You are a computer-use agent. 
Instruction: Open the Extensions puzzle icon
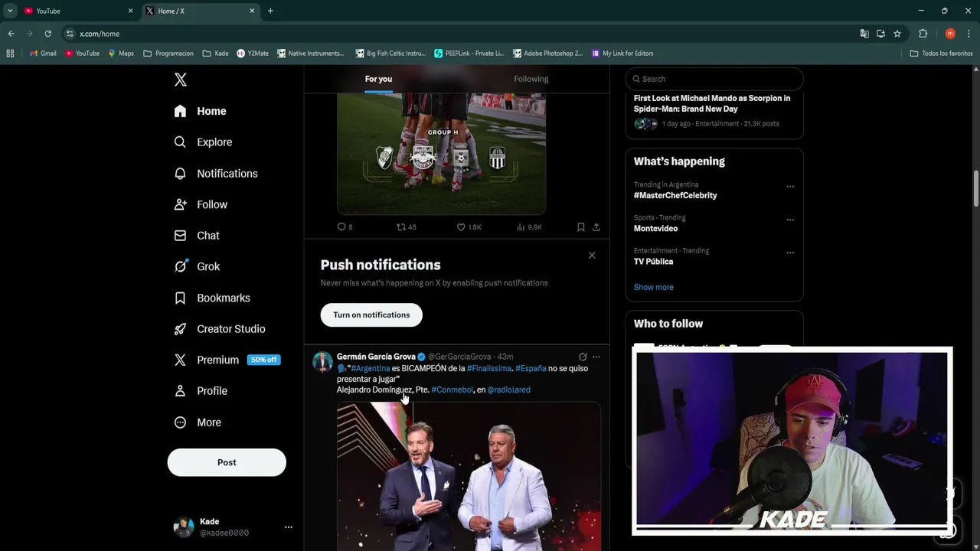923,34
